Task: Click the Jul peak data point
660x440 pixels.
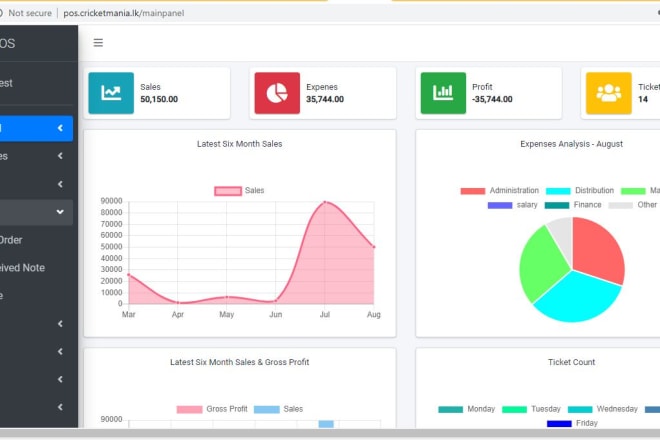Action: pyautogui.click(x=325, y=202)
